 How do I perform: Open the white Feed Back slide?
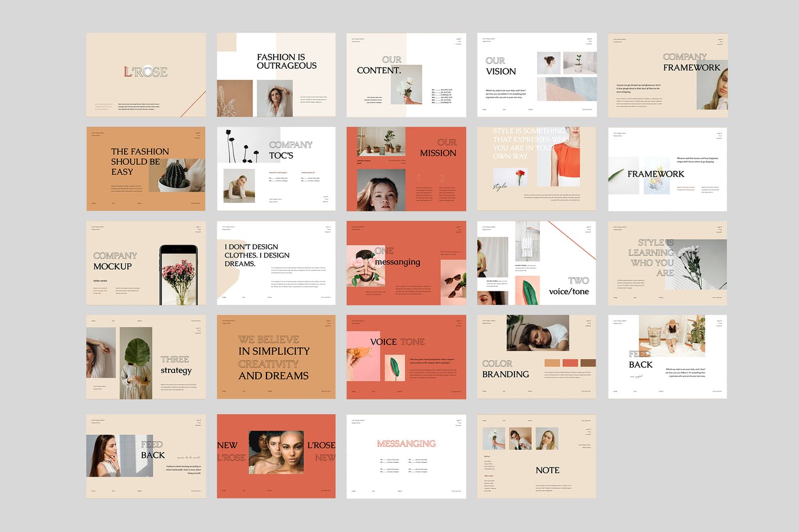click(668, 357)
